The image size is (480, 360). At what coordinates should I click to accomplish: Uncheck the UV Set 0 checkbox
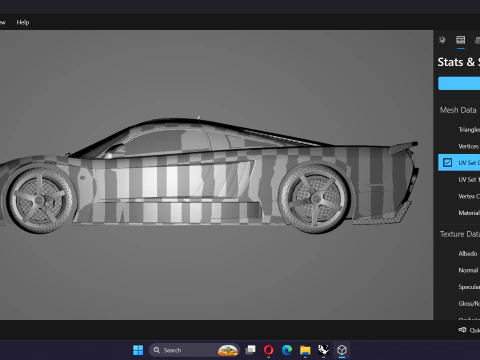[447, 163]
